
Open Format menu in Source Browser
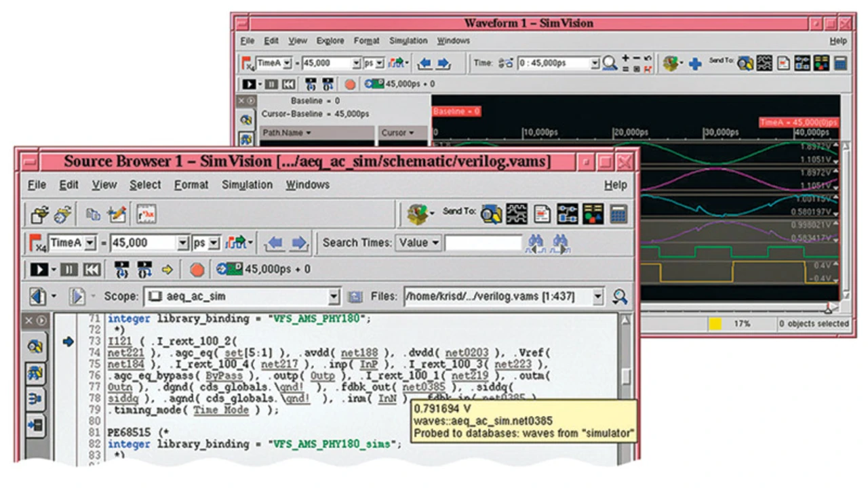[191, 185]
